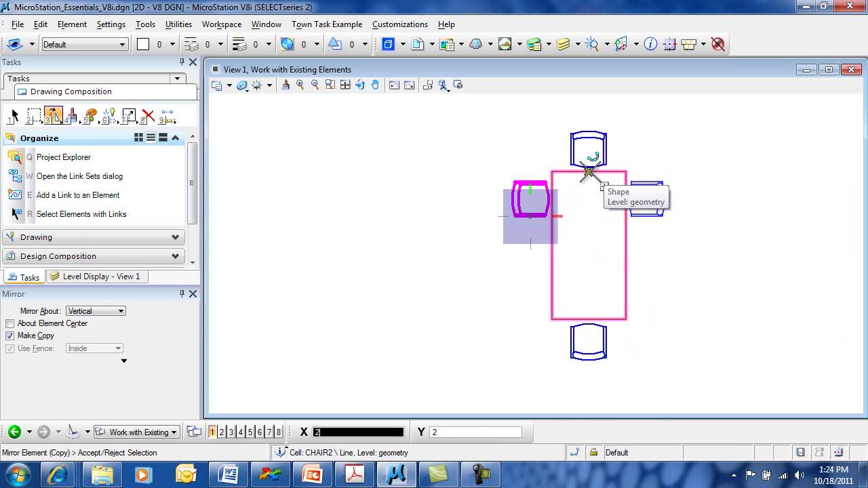Collapse the Organize task group
Viewport: 868px width, 488px height.
[176, 138]
